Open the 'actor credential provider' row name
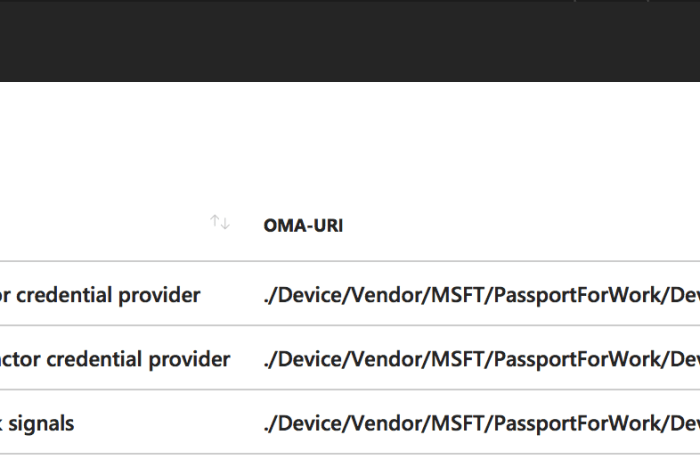This screenshot has height=476, width=700. click(x=115, y=359)
